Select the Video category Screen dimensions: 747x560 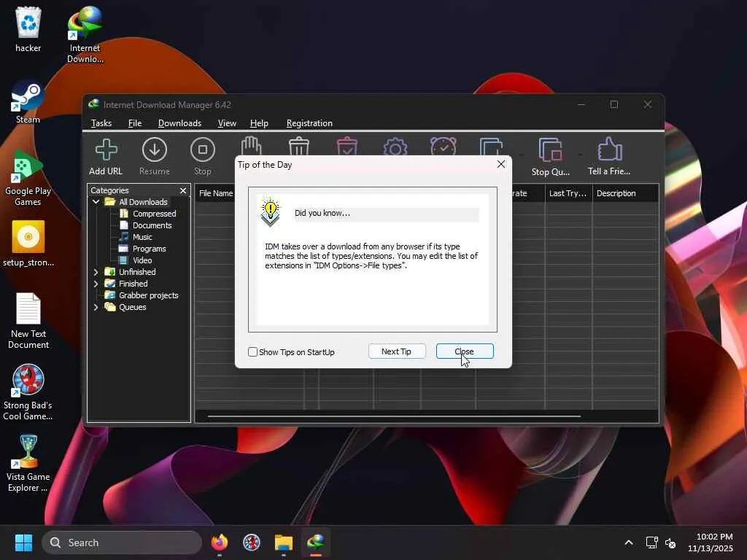[142, 260]
